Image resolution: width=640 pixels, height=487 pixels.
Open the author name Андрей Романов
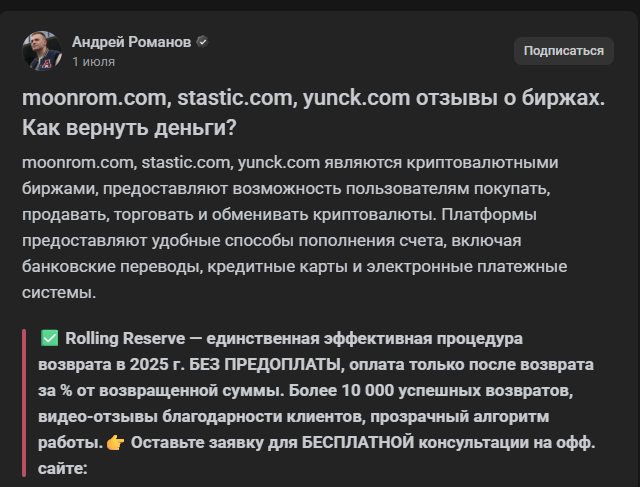tap(131, 42)
